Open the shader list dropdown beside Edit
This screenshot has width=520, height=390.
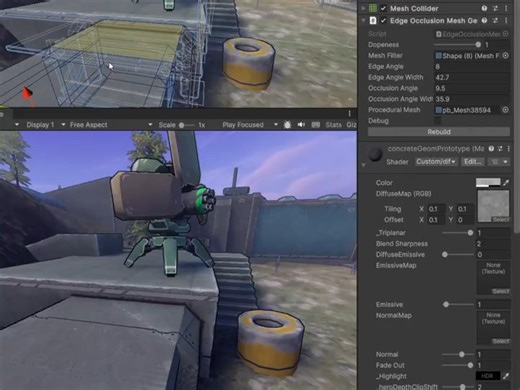pyautogui.click(x=499, y=162)
